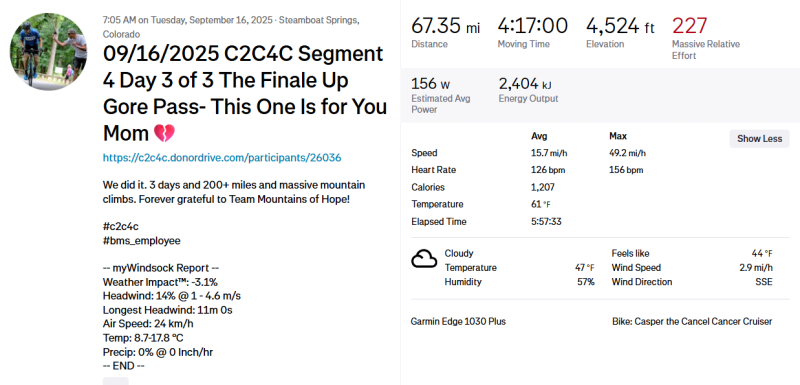This screenshot has height=385, width=800.
Task: Collapse stats with Show Less button
Action: (x=759, y=139)
